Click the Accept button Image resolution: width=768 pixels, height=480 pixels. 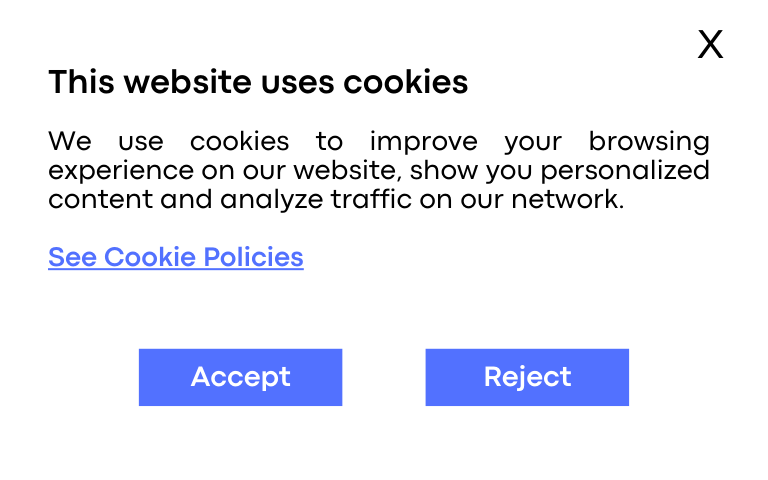point(240,377)
